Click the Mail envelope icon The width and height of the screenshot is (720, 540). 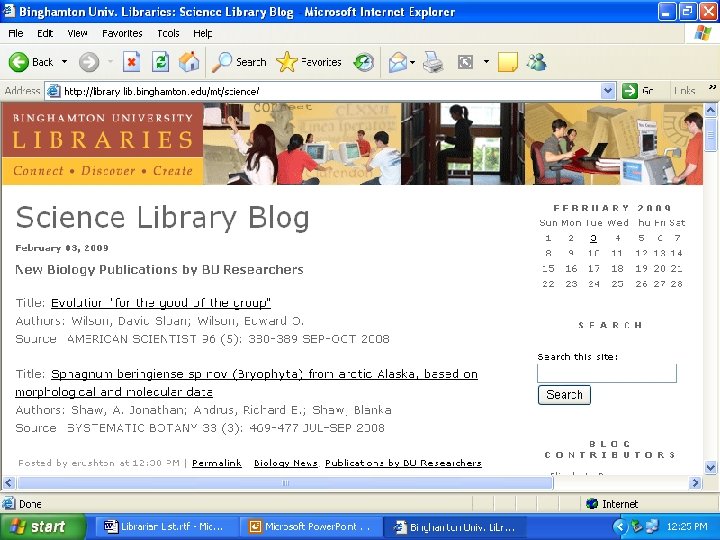point(397,62)
